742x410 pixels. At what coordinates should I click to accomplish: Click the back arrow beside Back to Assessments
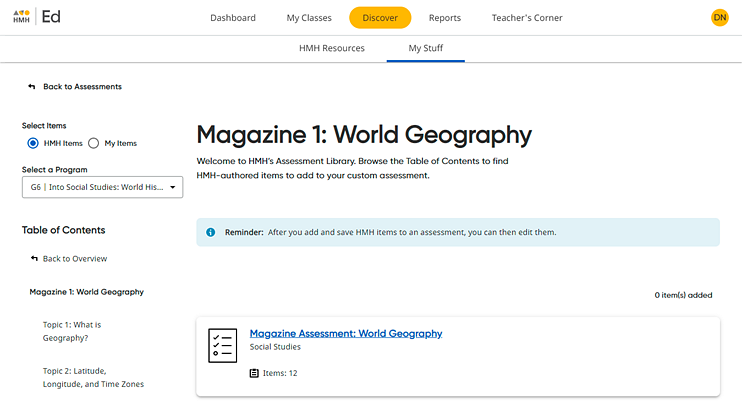(x=32, y=87)
